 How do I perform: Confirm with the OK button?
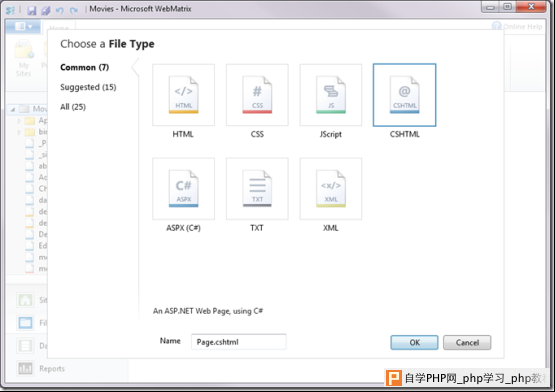coord(414,342)
